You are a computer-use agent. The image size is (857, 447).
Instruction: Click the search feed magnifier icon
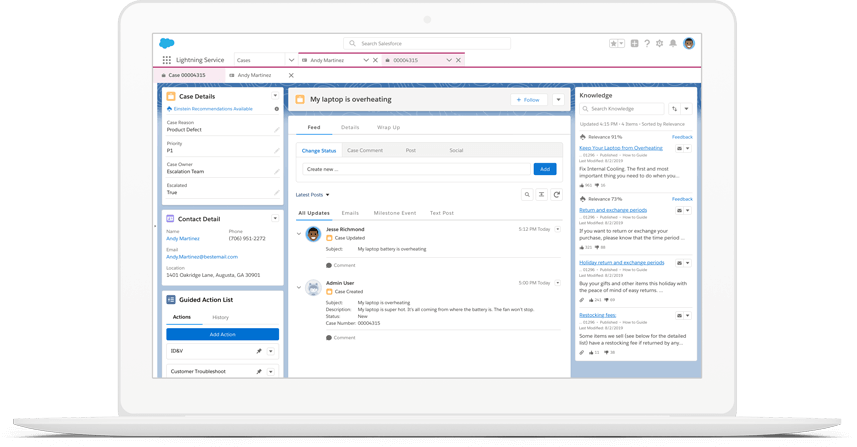(x=527, y=195)
